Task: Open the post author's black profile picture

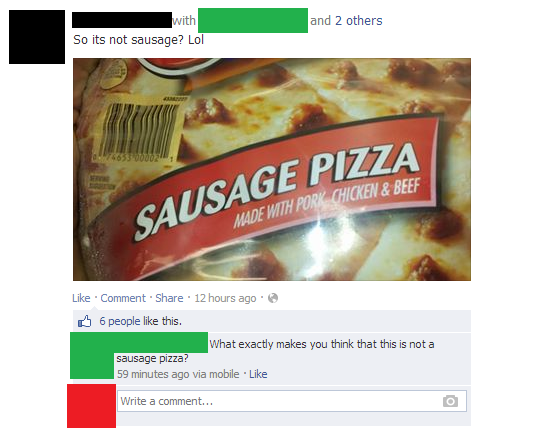Action: pos(37,37)
